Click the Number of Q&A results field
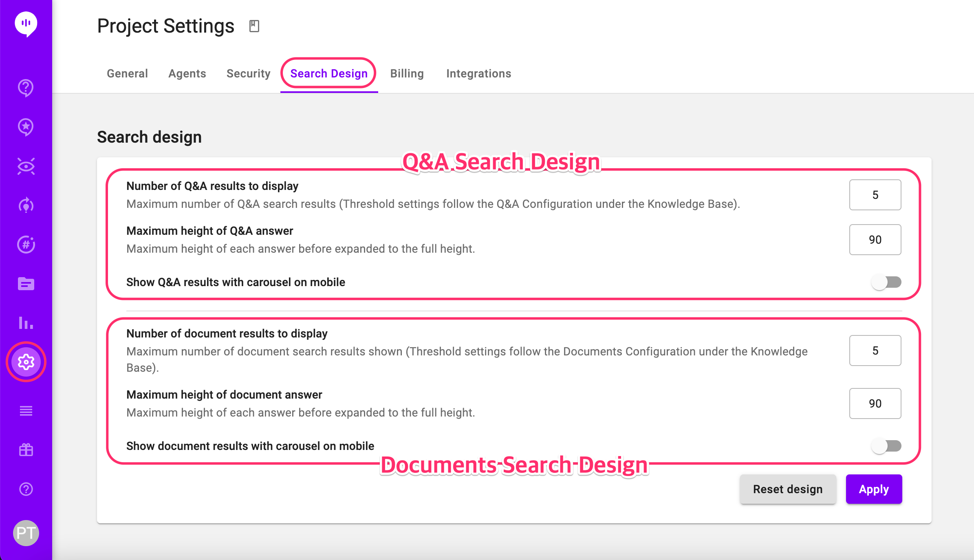The width and height of the screenshot is (974, 560). tap(875, 195)
